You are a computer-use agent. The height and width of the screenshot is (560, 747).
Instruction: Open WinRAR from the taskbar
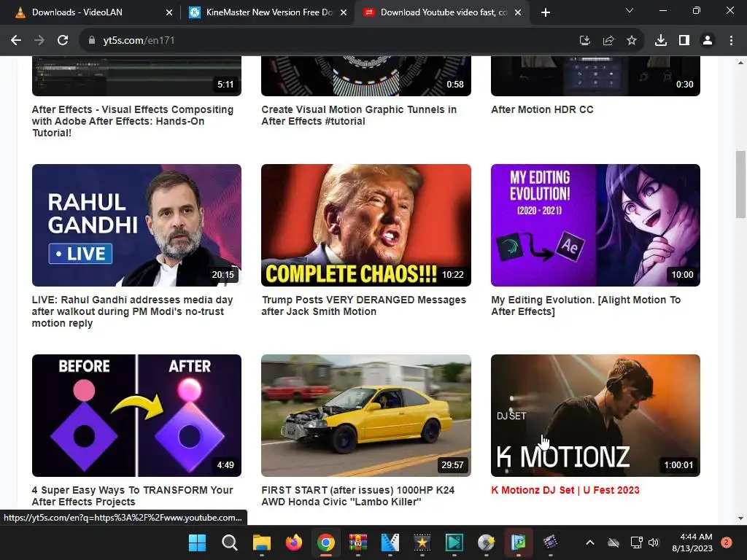click(357, 542)
